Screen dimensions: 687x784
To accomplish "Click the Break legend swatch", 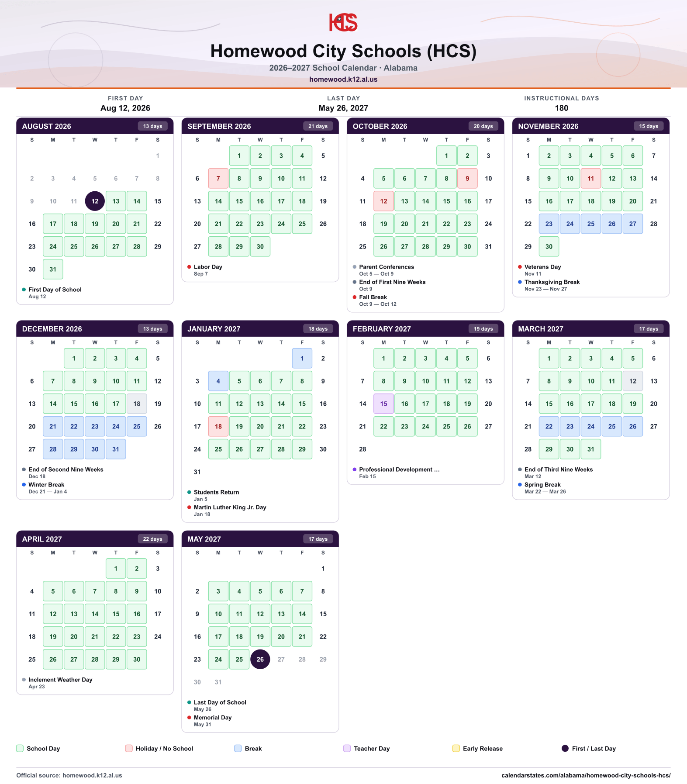I will pyautogui.click(x=238, y=749).
